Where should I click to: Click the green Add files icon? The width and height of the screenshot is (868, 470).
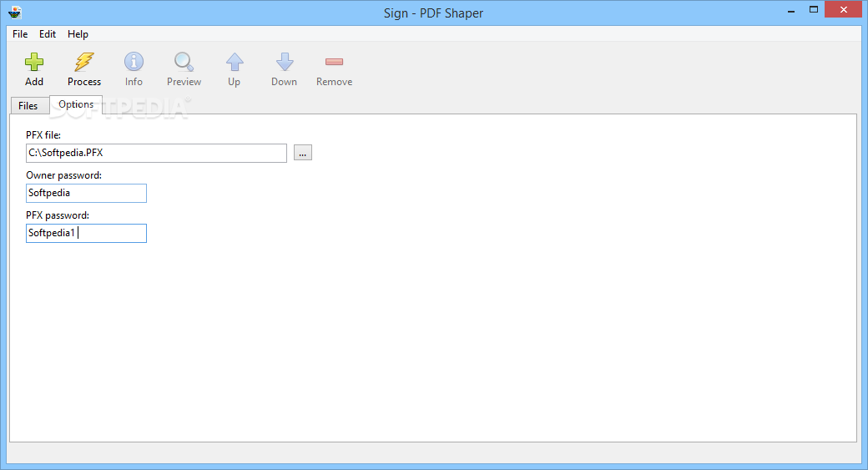click(33, 62)
